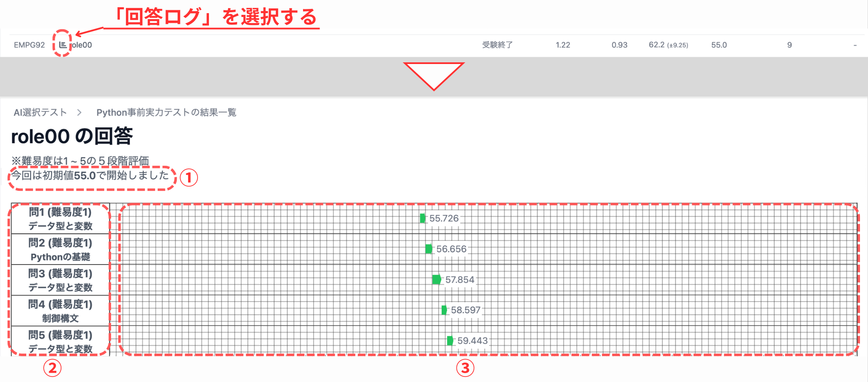Click the green marker labeled 57.854

437,280
